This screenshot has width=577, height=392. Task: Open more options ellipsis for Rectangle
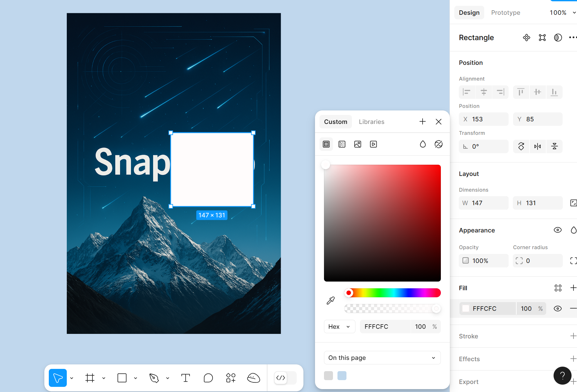click(x=573, y=38)
